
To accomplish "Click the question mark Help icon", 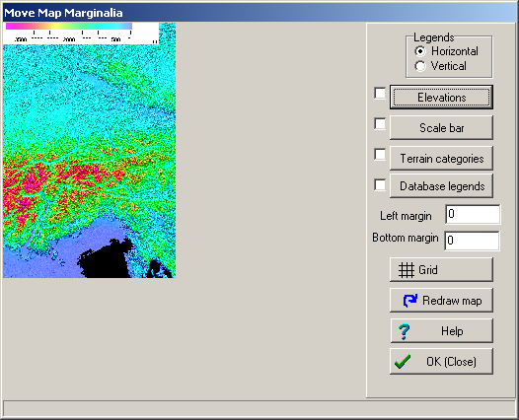I will coord(405,331).
